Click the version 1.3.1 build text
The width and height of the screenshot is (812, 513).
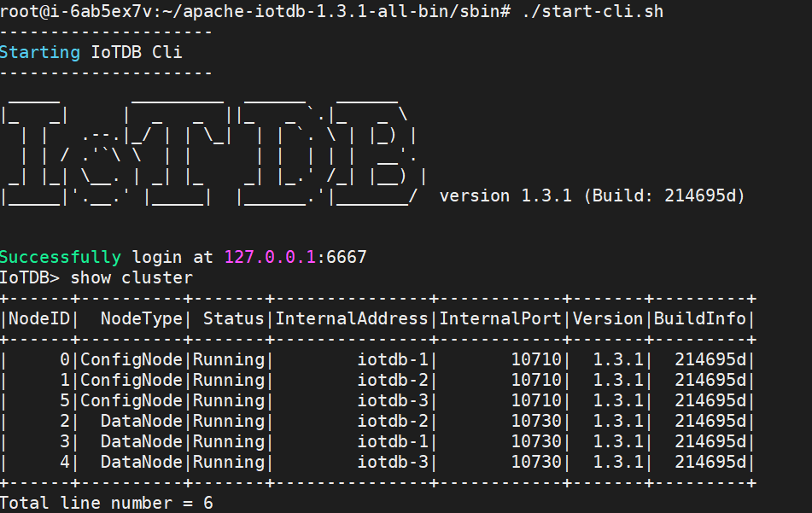(x=592, y=196)
